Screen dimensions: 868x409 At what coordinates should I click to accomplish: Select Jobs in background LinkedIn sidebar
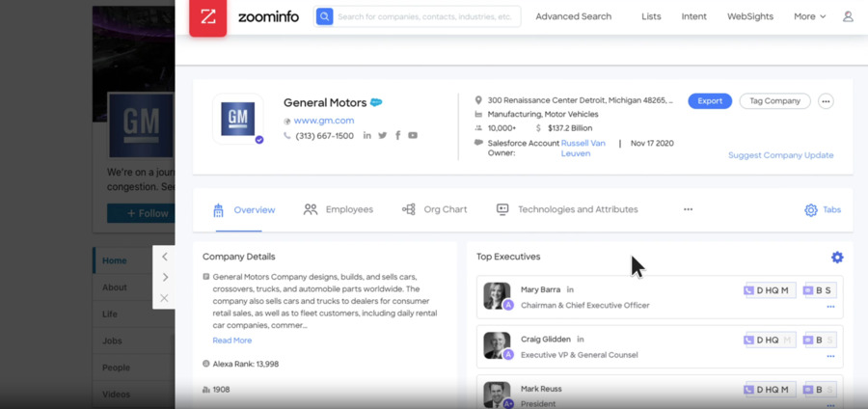tap(111, 341)
